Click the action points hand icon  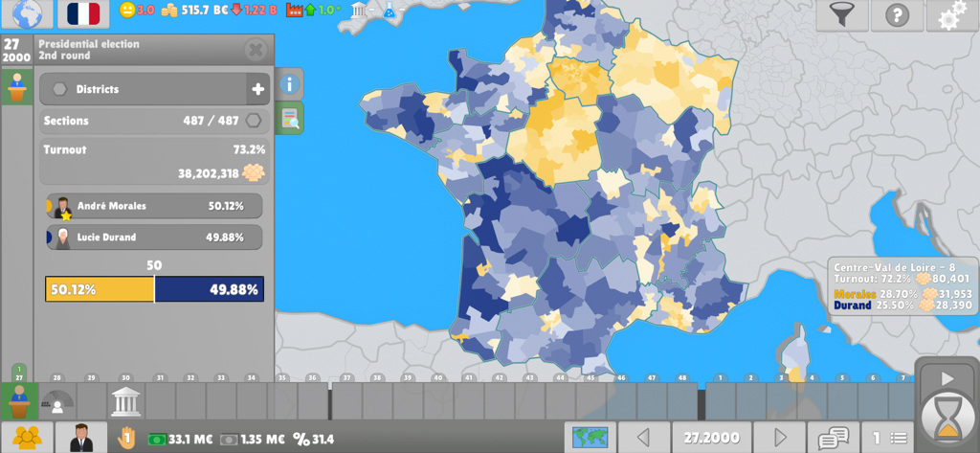pyautogui.click(x=126, y=438)
